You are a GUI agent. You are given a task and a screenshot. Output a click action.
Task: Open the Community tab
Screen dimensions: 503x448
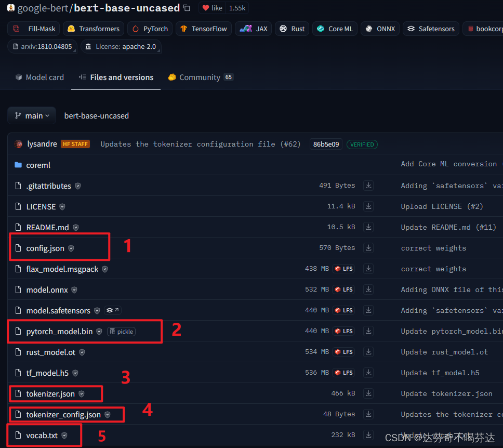[201, 77]
